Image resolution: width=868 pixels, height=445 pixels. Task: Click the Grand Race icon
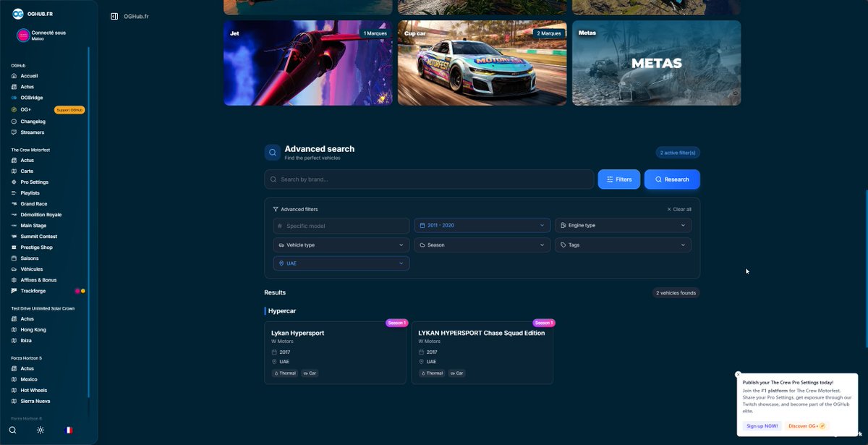coord(14,204)
